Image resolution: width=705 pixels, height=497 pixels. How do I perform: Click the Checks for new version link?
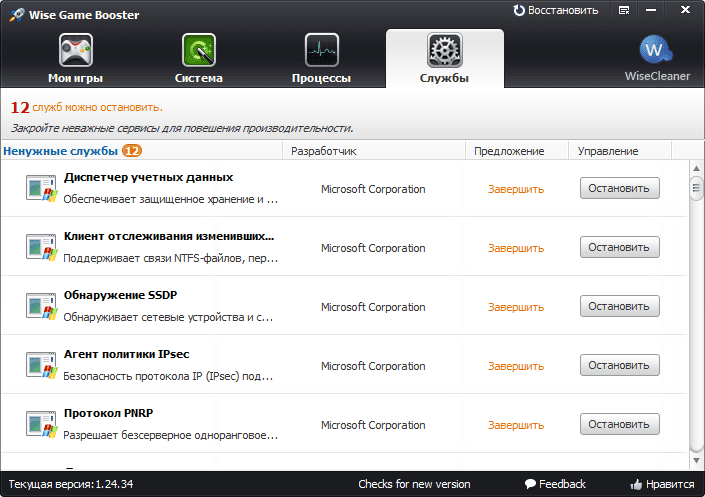tap(414, 485)
